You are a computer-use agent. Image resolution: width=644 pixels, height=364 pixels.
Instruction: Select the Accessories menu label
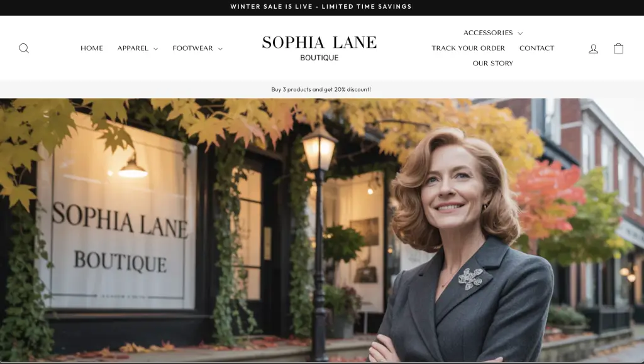[x=488, y=33]
